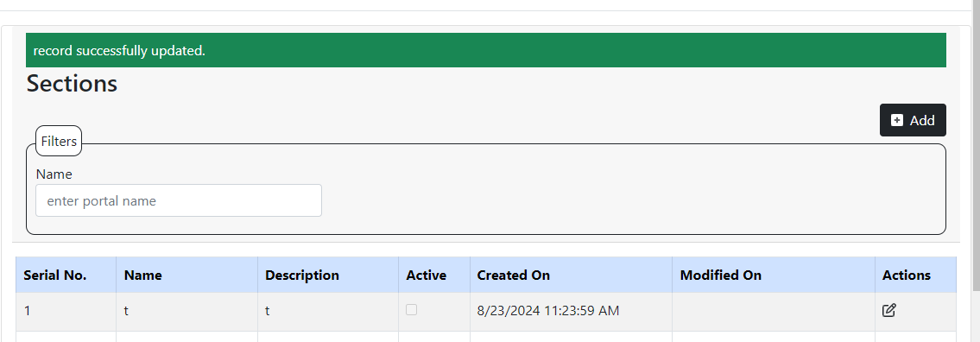Click serial number 1 in first row
The height and width of the screenshot is (342, 980).
point(28,311)
